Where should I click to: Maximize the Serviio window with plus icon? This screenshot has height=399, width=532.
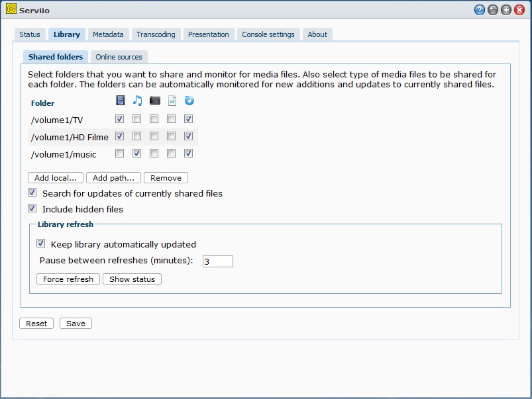(506, 10)
